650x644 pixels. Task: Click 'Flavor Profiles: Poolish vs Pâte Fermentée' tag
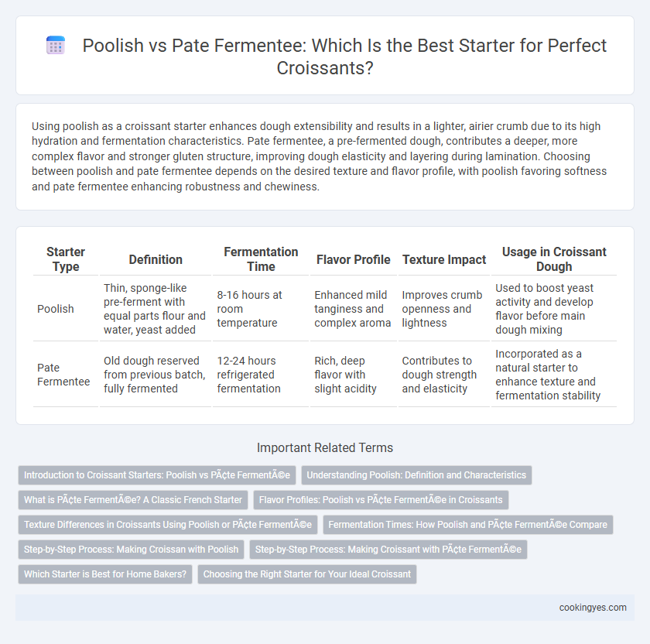381,500
